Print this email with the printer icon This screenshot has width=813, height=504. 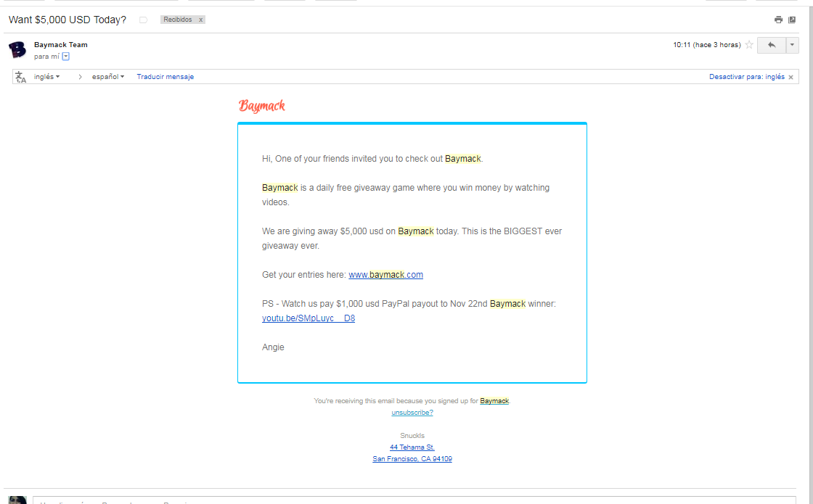778,20
